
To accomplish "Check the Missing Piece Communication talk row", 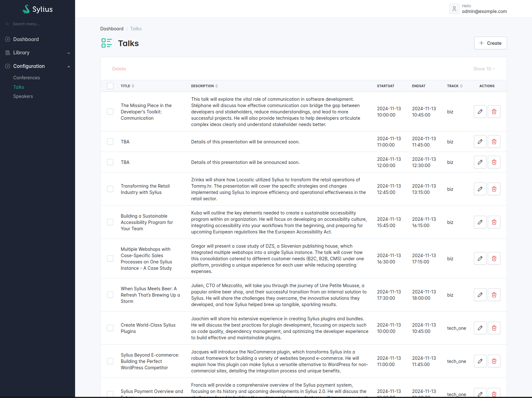I will click(110, 112).
